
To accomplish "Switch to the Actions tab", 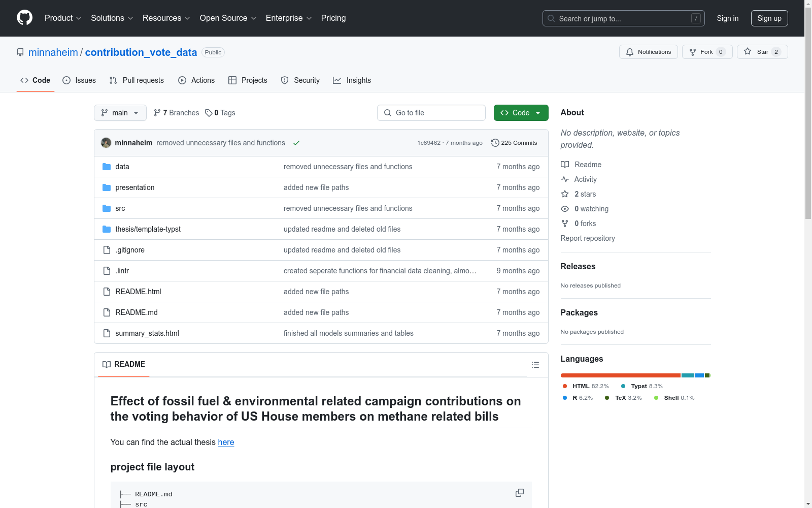I will [x=196, y=80].
